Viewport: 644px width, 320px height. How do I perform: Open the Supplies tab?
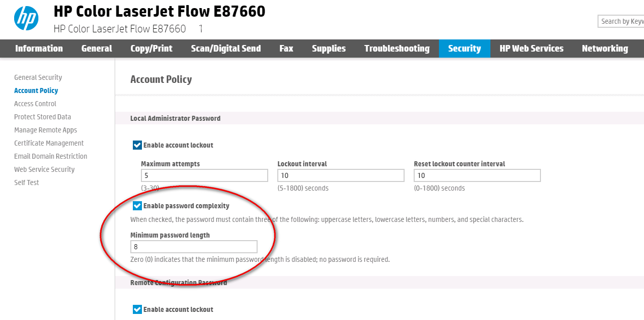[x=329, y=49]
